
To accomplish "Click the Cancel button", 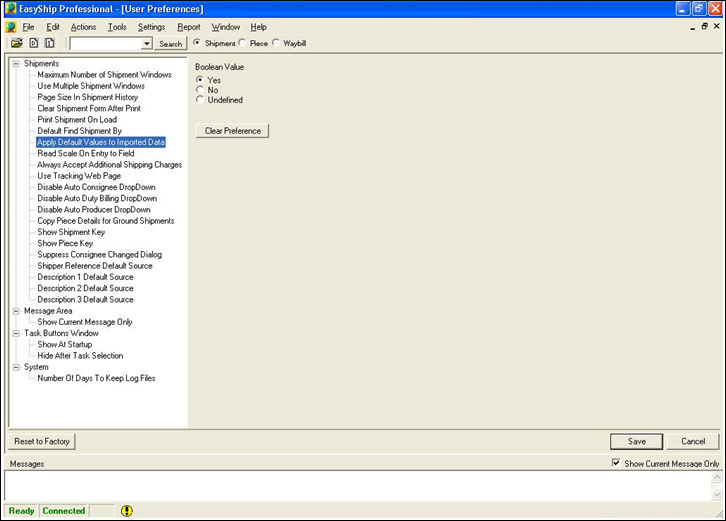I will [x=693, y=441].
